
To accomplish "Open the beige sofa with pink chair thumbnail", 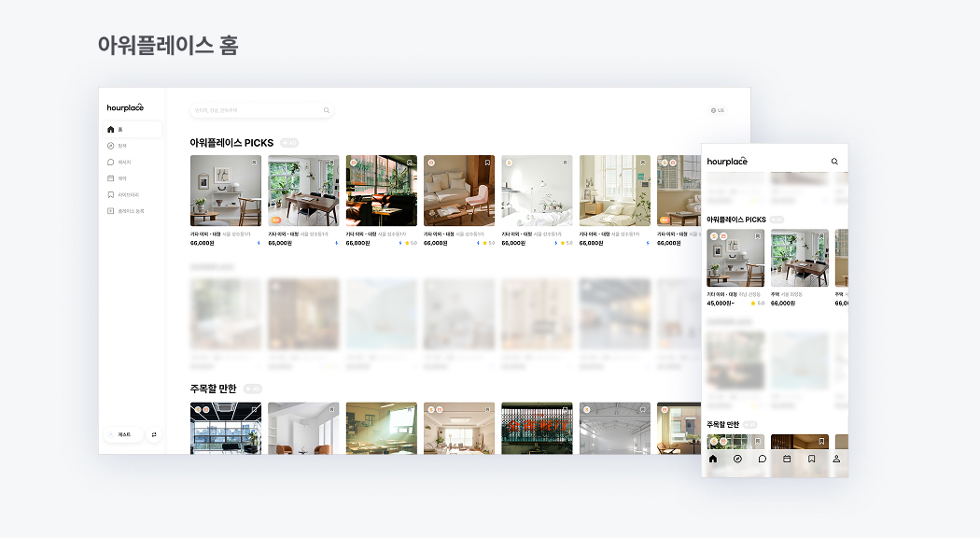I will point(459,191).
